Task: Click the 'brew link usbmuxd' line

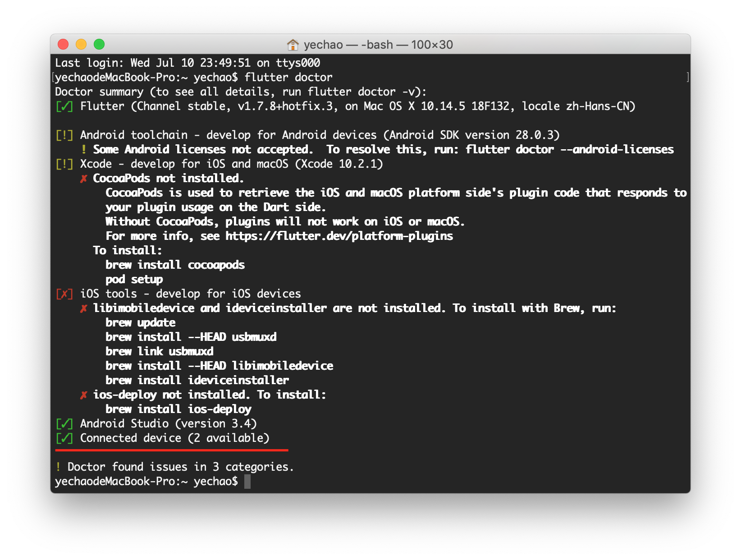Action: 160,352
